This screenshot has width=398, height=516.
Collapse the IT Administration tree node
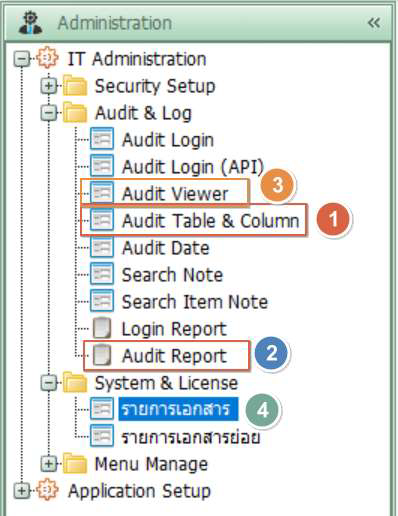[x=22, y=59]
